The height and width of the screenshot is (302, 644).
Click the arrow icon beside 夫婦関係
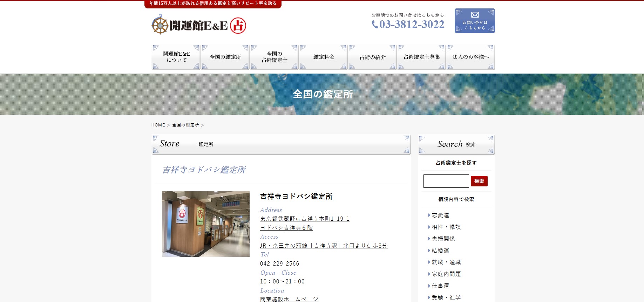tap(429, 239)
